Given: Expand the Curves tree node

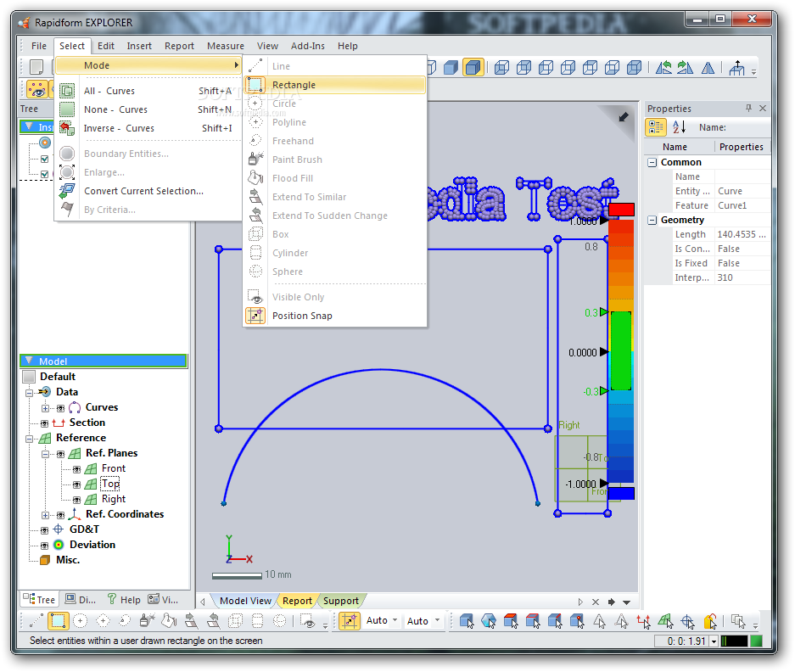Looking at the screenshot, I should [46, 407].
